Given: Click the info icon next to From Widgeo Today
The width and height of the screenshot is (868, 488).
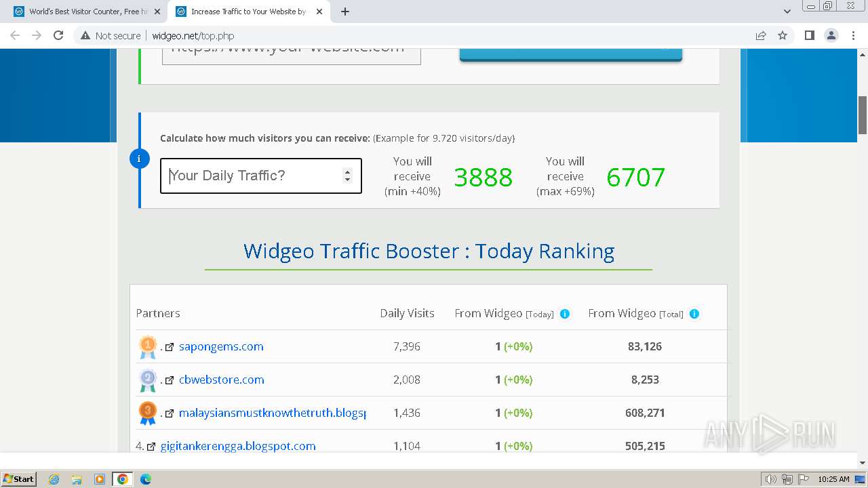Looking at the screenshot, I should pos(565,314).
